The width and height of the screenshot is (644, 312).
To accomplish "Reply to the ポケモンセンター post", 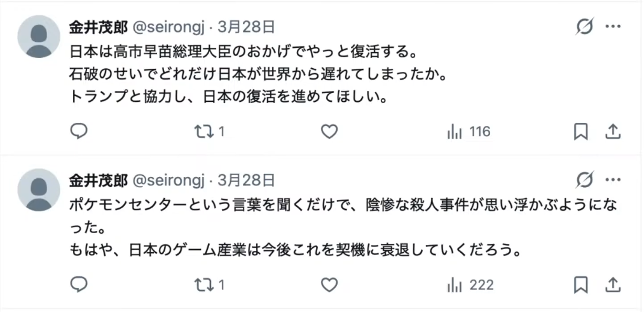I will click(78, 285).
